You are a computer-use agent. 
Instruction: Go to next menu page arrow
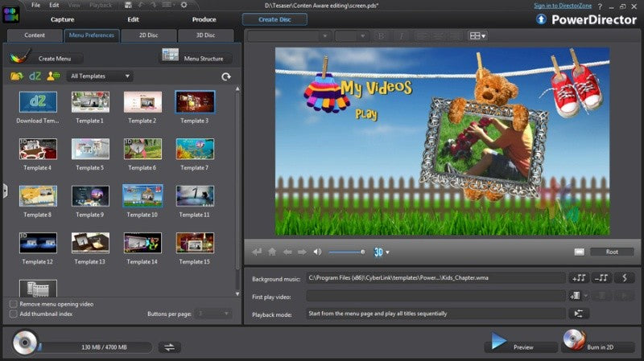point(302,252)
